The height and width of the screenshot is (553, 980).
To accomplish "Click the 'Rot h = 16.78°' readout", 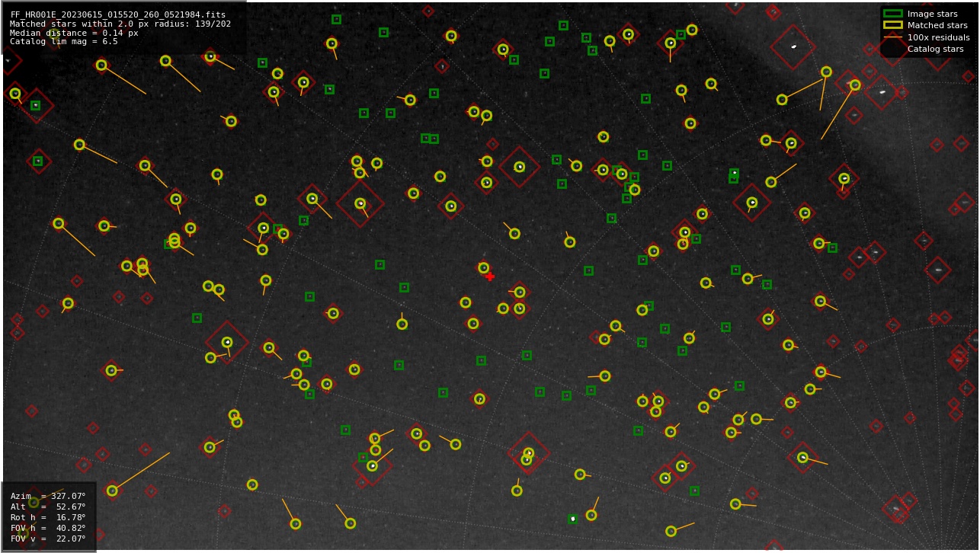I will (x=48, y=517).
